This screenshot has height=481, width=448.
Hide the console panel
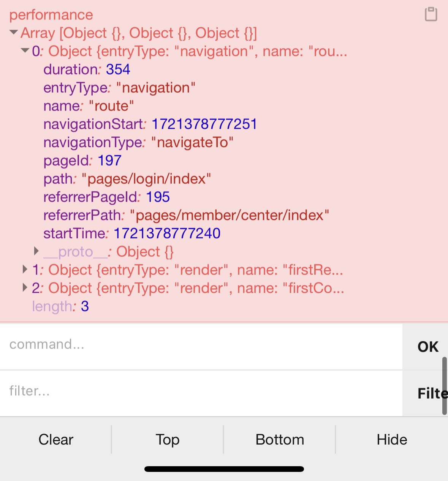tap(392, 440)
